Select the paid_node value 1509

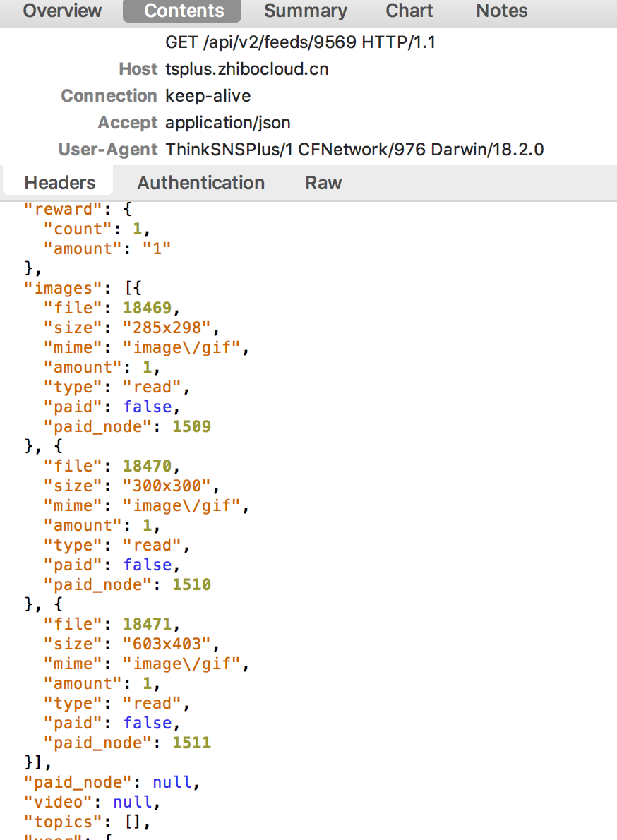click(x=191, y=426)
